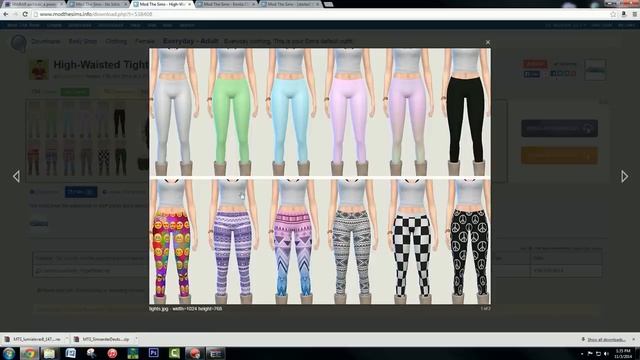Viewport: 640px width, 360px height.
Task: Open Camtasia from the taskbar
Action: (174, 353)
